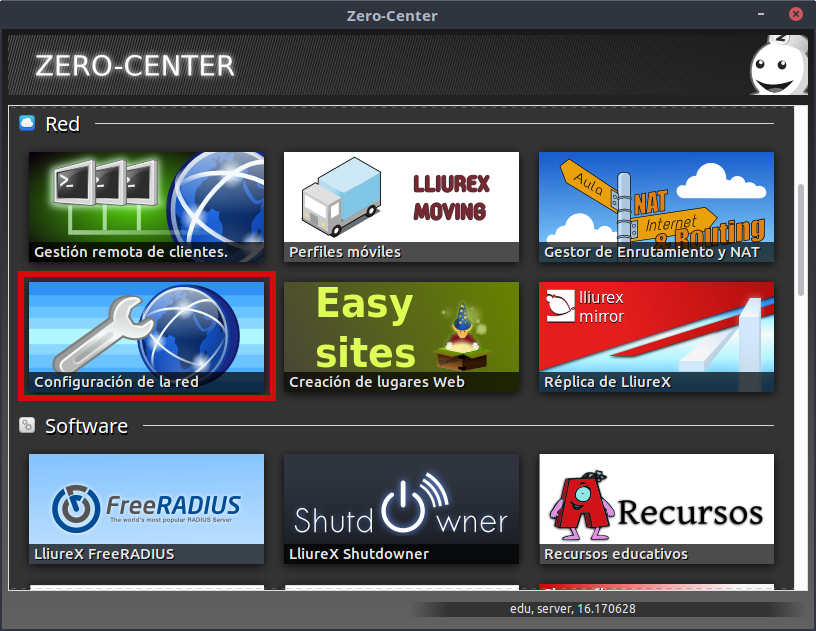Click the partially visible tile under FreeRADIUS
Screen dimensions: 816x631
pyautogui.click(x=146, y=586)
